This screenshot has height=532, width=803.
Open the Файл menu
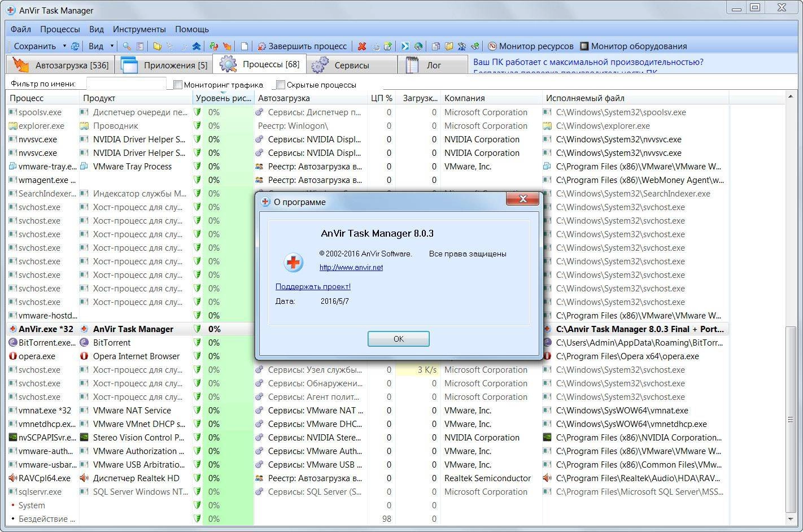pos(20,29)
